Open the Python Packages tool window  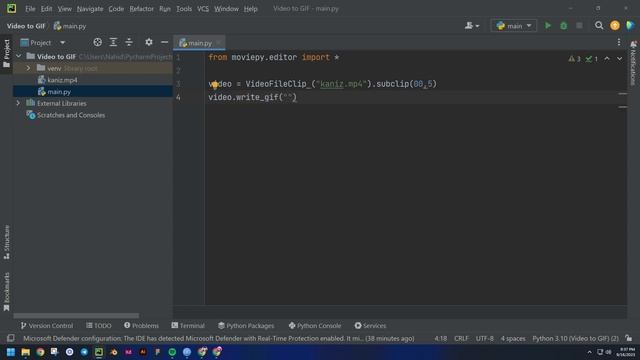(x=246, y=326)
